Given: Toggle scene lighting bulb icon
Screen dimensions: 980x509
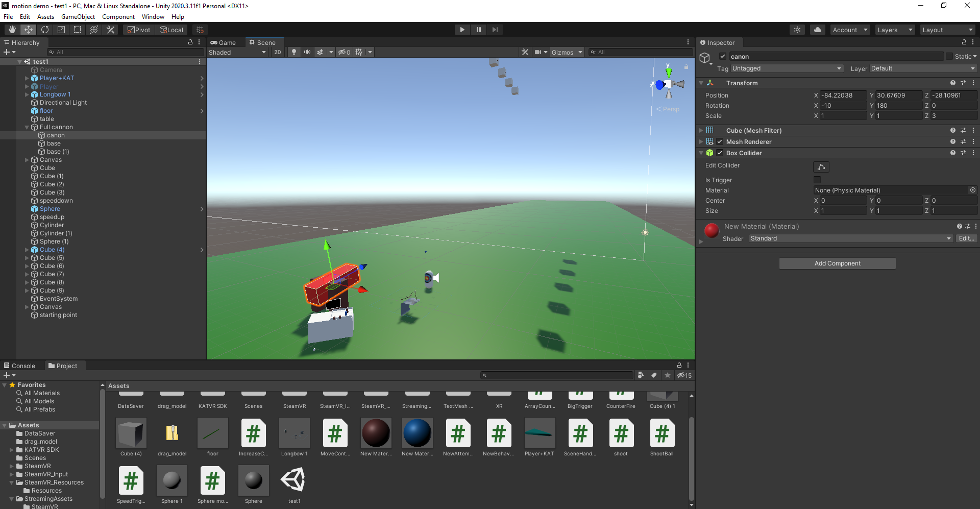Looking at the screenshot, I should (293, 52).
